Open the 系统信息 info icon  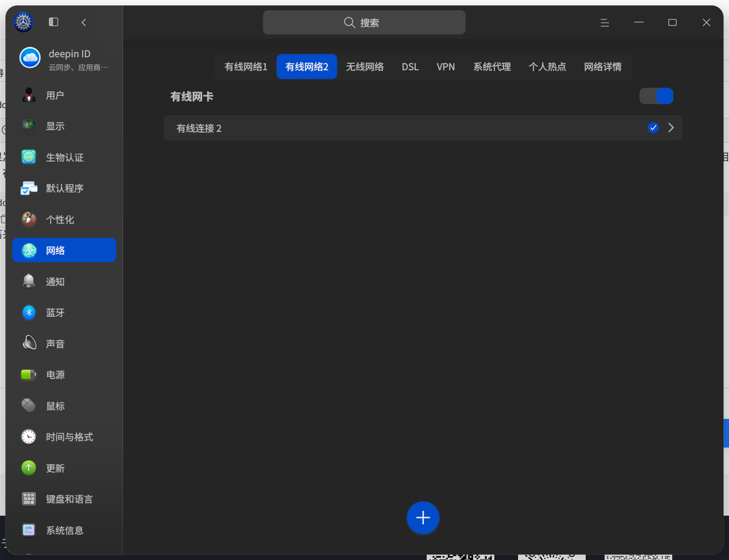[29, 530]
